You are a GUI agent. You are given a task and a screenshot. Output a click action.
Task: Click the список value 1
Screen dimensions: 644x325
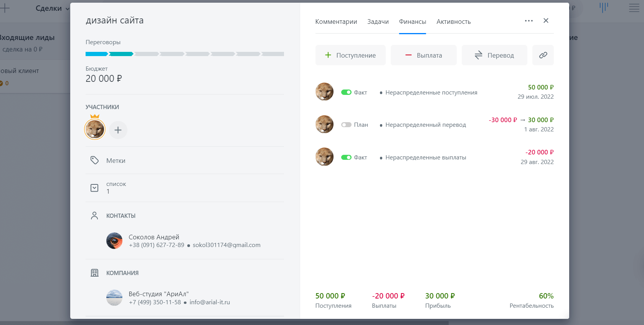[x=108, y=191]
